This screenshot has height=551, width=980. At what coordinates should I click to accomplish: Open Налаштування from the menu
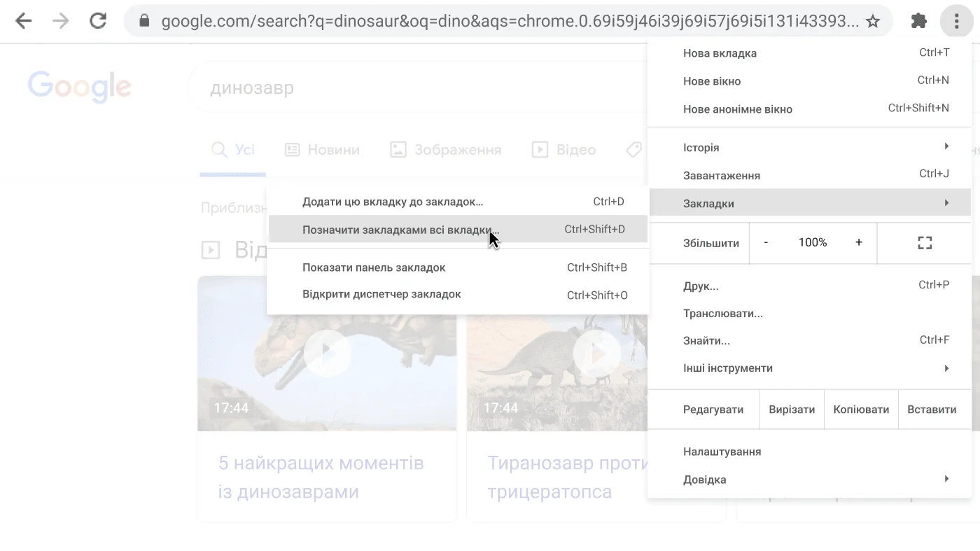[x=722, y=451]
